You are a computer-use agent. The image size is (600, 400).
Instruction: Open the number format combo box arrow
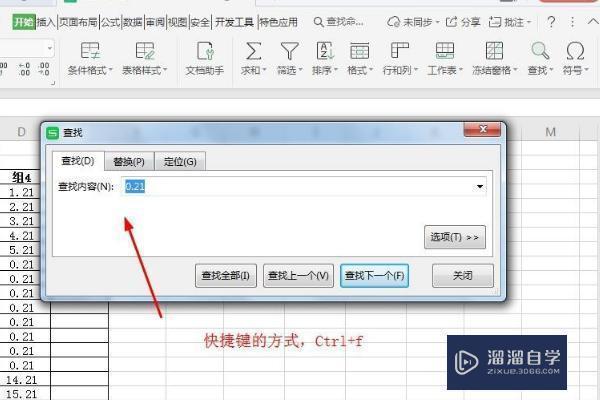(x=50, y=49)
